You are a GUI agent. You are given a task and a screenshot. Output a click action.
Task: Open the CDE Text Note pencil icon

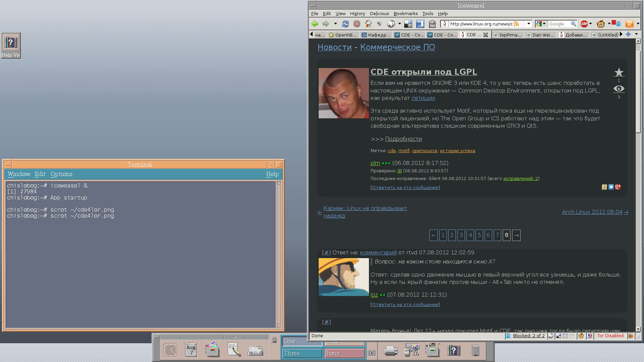[x=234, y=350]
